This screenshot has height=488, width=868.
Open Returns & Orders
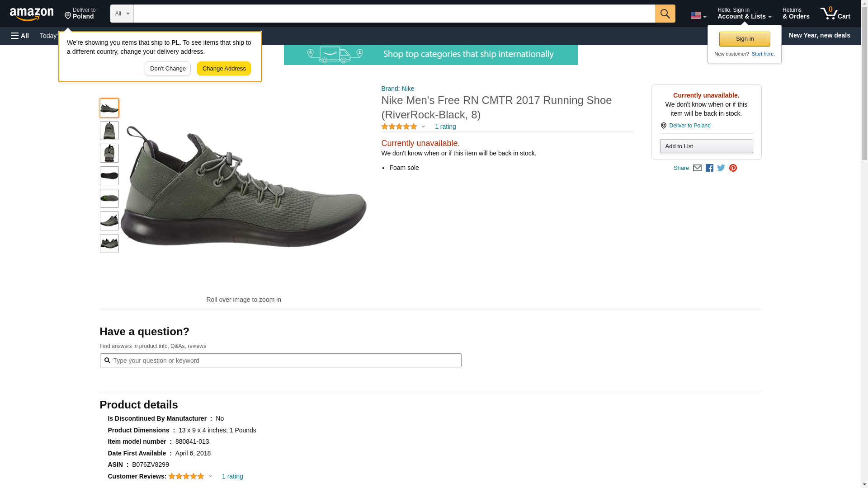tap(796, 14)
